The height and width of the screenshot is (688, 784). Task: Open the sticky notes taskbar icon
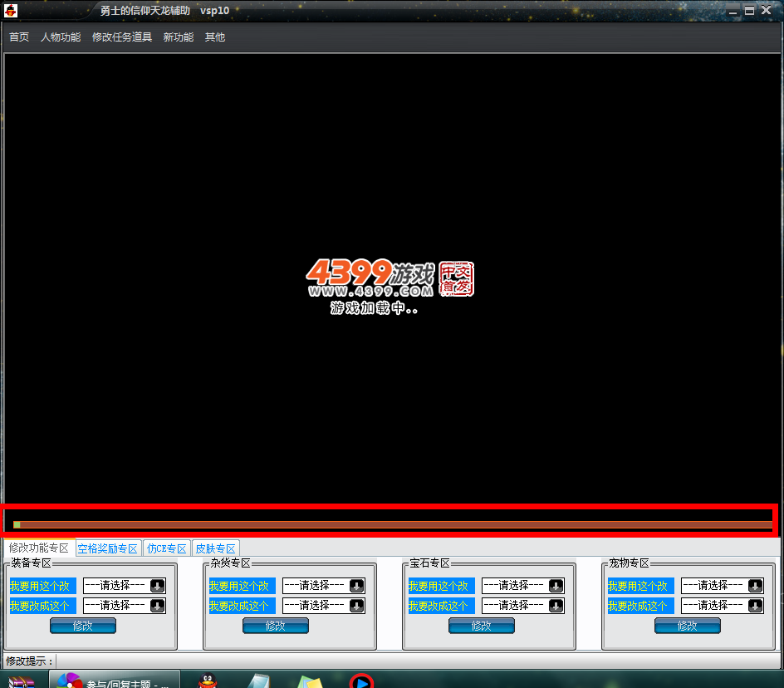point(310,681)
